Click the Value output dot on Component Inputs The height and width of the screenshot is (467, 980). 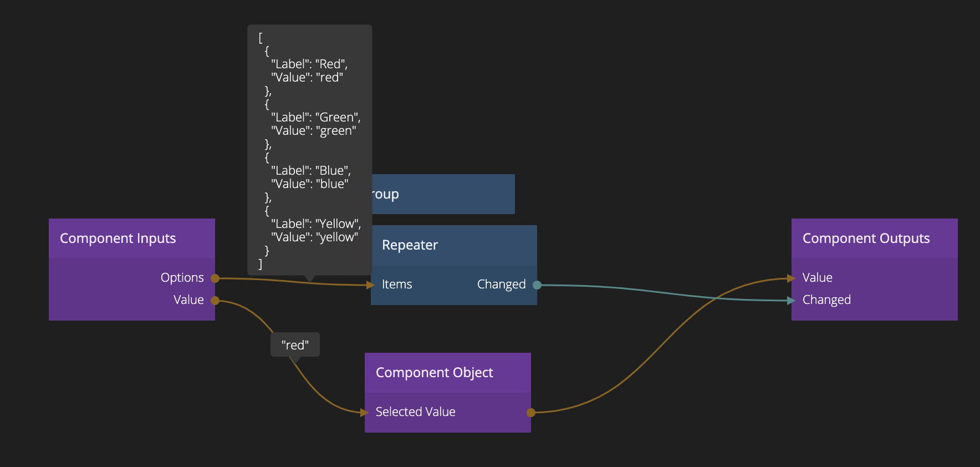click(x=215, y=301)
